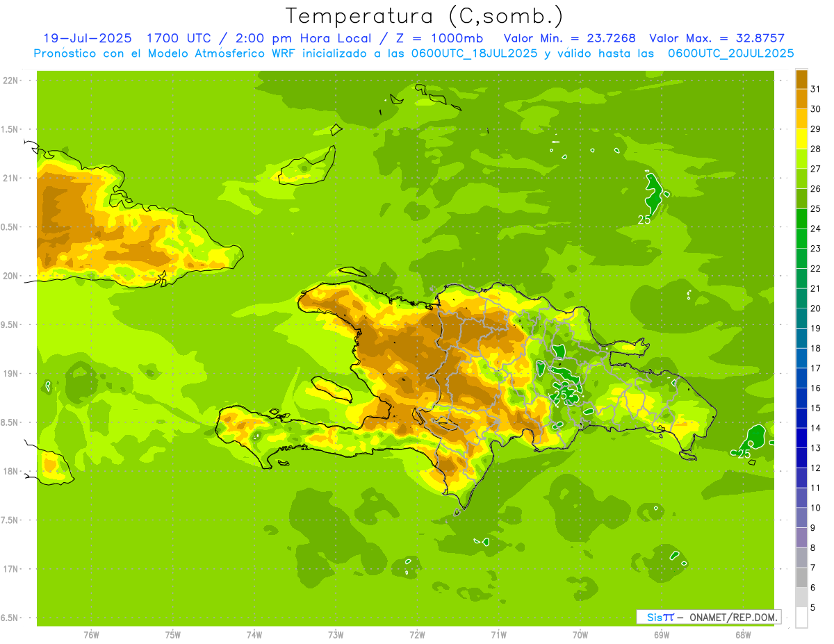The image size is (834, 644).
Task: Click the '75W' longitude axis label
Action: 173,635
